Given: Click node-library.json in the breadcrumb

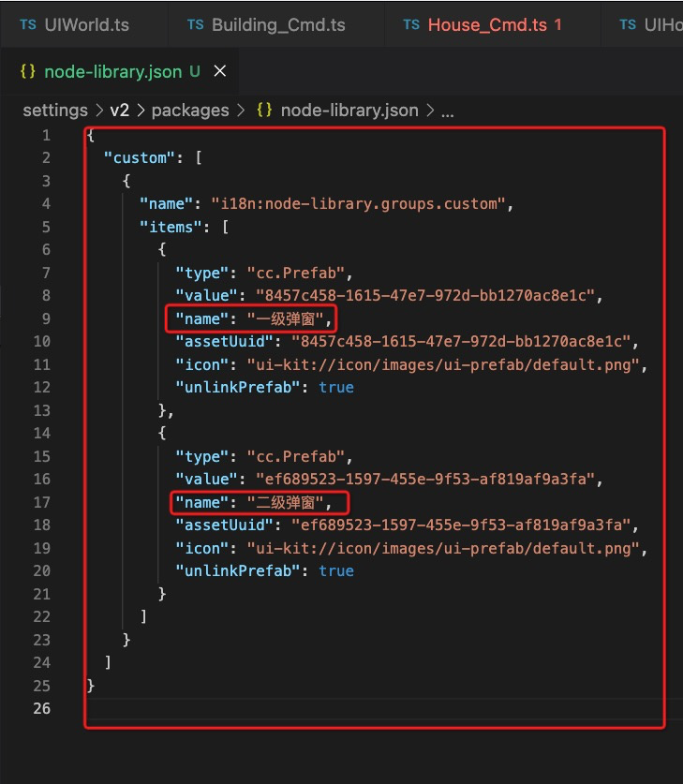Looking at the screenshot, I should click(x=349, y=110).
